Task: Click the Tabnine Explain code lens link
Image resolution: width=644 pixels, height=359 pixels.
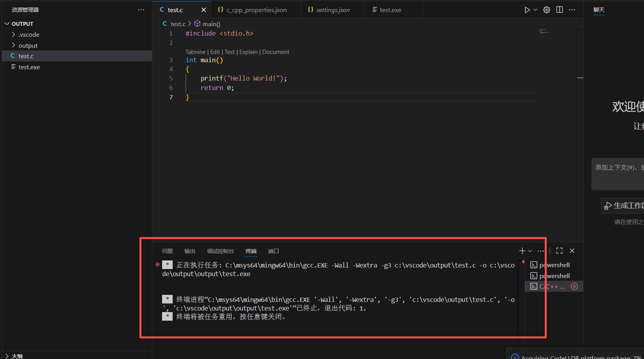Action: pos(248,52)
